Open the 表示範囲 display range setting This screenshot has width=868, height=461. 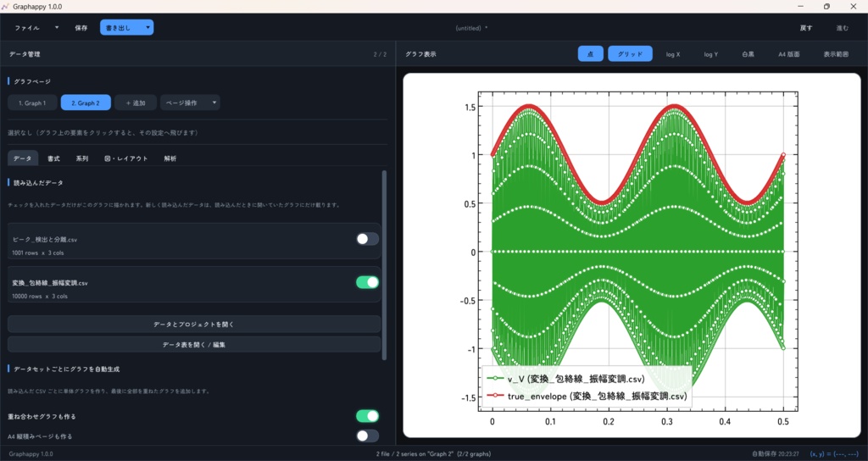836,54
